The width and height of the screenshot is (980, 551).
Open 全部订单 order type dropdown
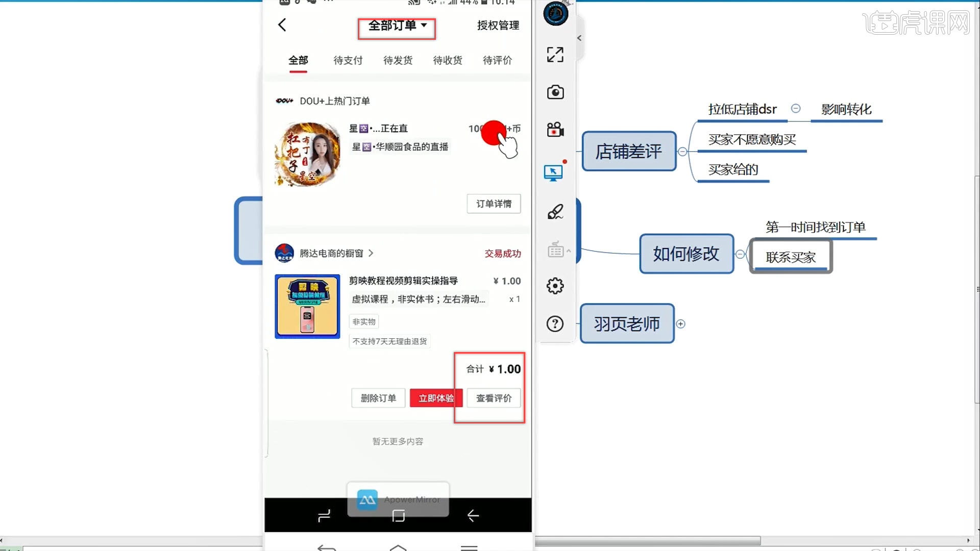click(x=397, y=26)
